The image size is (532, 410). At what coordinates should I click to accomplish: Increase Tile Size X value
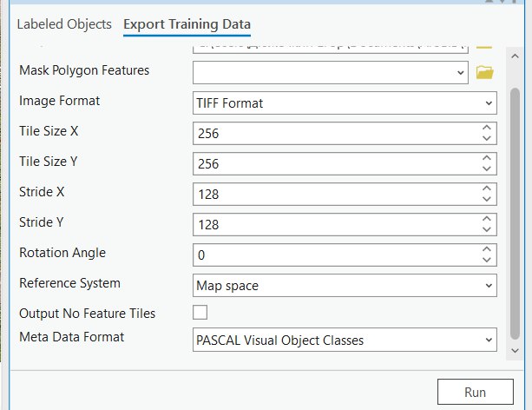[x=486, y=128]
